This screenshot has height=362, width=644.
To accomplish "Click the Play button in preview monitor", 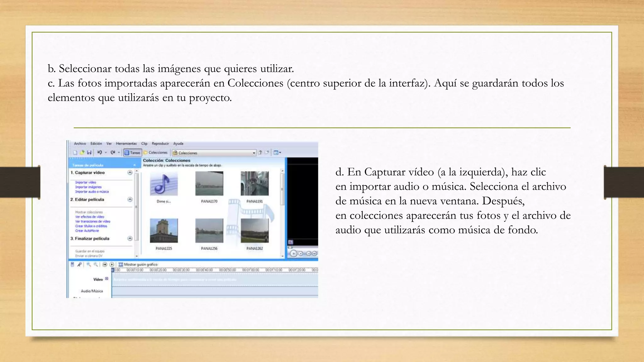I will click(x=293, y=253).
